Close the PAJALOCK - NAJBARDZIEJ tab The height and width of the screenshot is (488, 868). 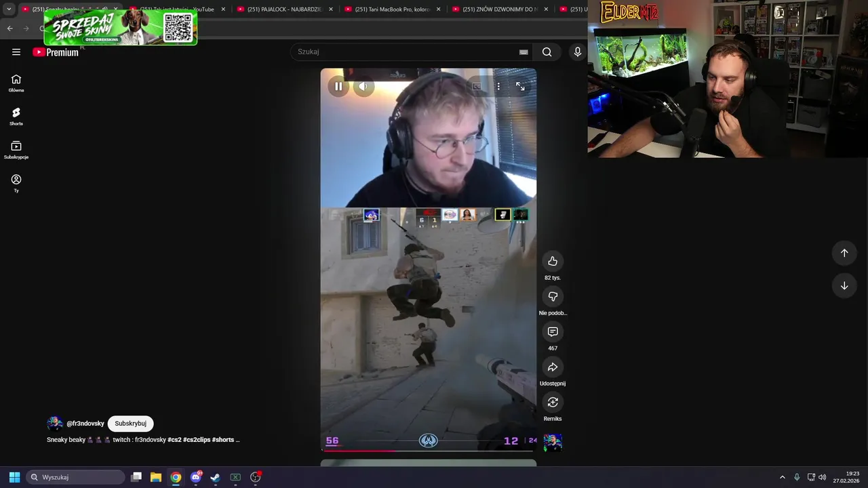[331, 9]
